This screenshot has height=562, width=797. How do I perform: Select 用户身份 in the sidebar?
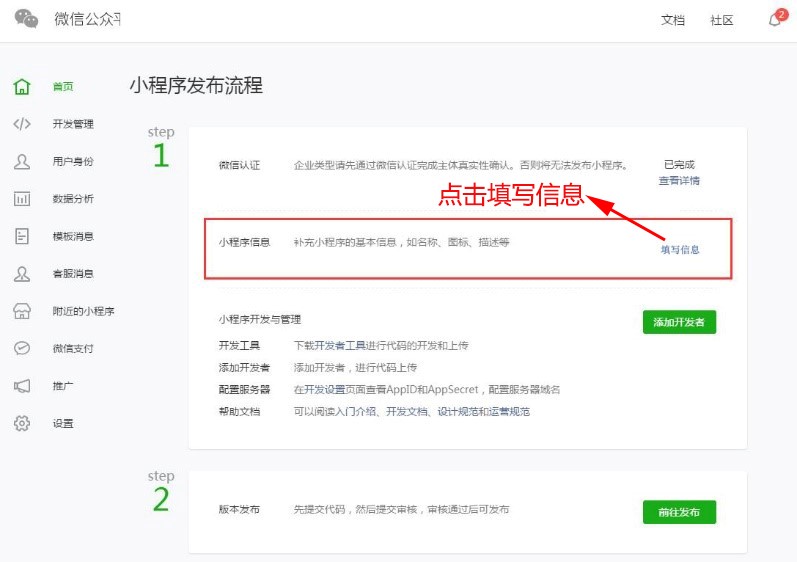(x=73, y=162)
